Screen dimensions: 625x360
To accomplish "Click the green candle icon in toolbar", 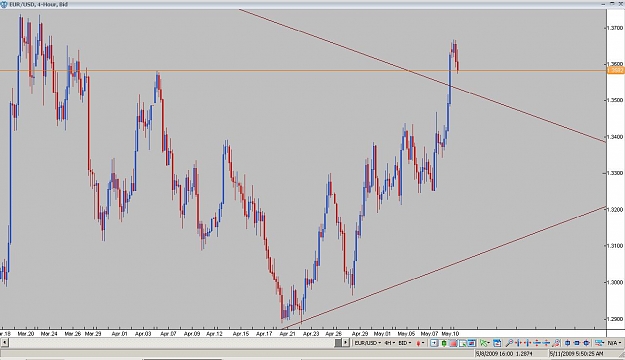I will 444,343.
